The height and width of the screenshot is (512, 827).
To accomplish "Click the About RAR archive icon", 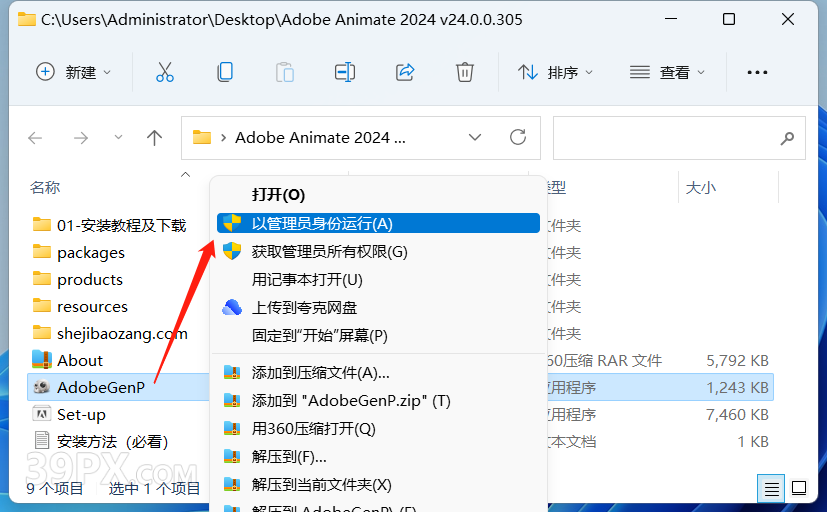I will pyautogui.click(x=42, y=360).
